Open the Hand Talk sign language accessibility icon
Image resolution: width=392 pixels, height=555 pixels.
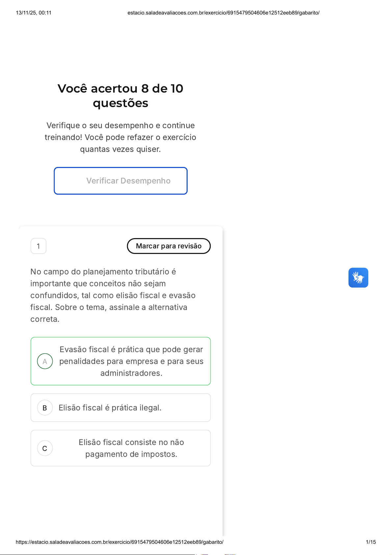[358, 278]
